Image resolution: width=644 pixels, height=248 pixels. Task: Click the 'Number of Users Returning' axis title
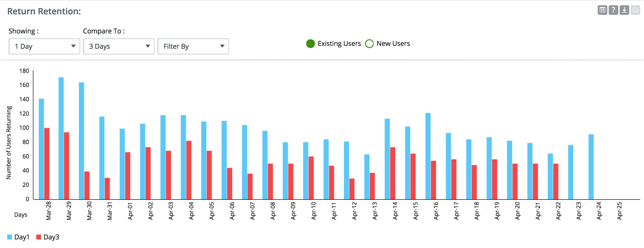pos(9,143)
